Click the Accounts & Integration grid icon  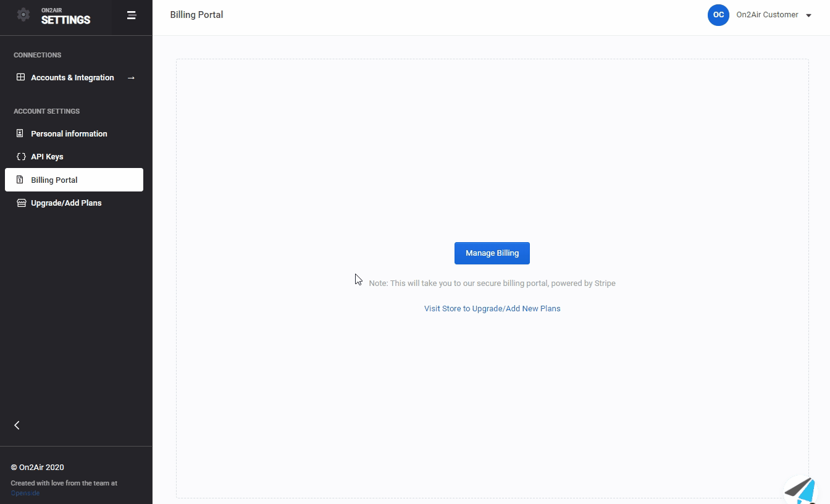click(20, 77)
